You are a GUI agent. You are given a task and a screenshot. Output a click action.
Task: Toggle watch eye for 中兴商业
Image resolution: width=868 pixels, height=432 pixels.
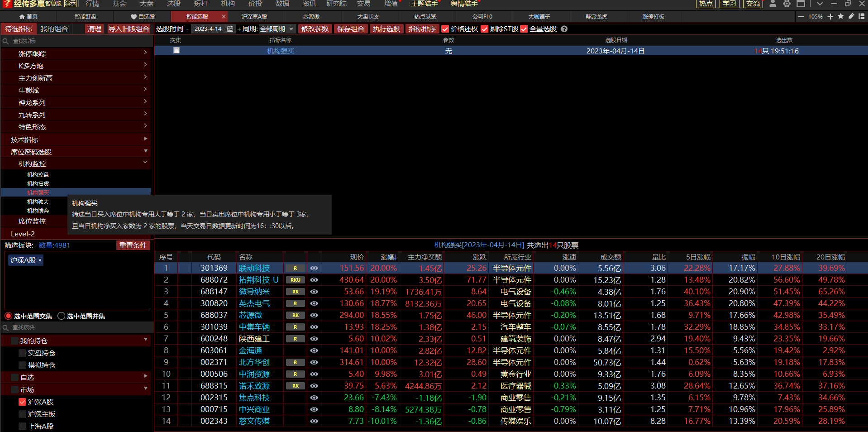(314, 410)
